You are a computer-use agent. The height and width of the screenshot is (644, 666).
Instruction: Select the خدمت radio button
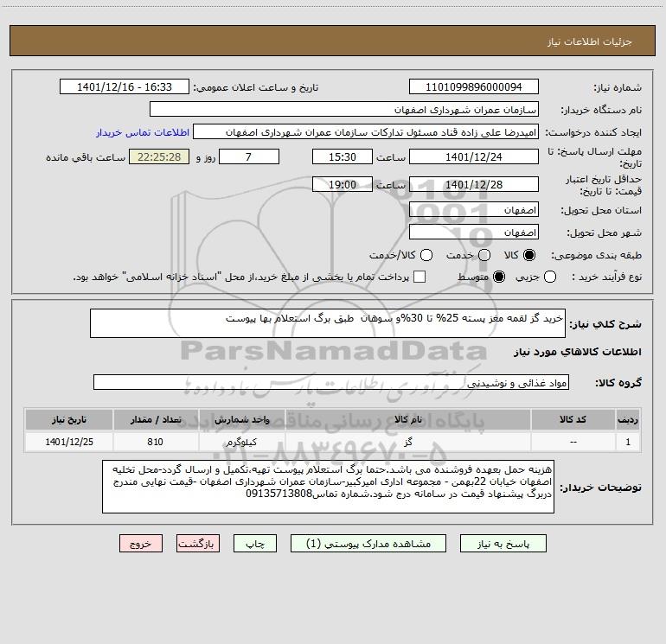[484, 255]
